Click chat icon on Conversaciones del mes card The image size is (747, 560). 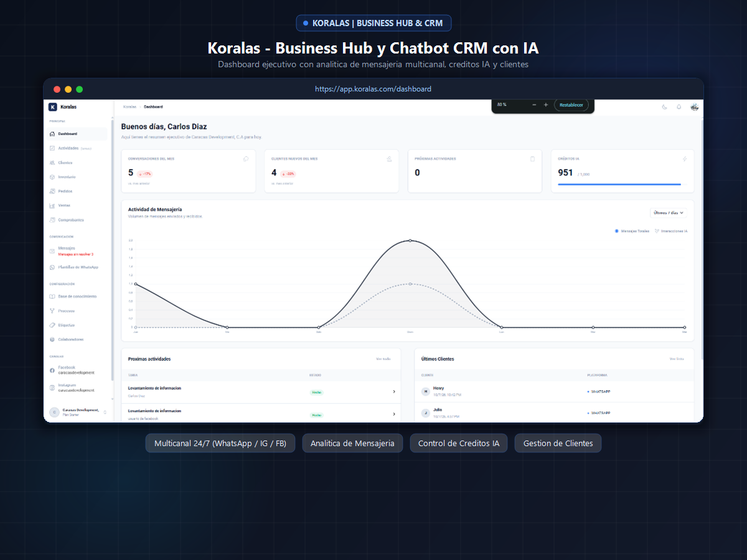[246, 159]
